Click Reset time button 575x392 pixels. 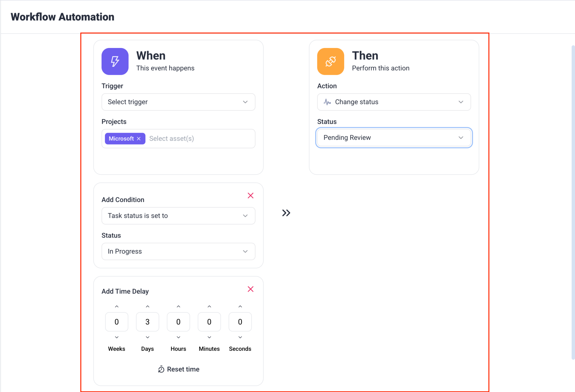(x=183, y=369)
